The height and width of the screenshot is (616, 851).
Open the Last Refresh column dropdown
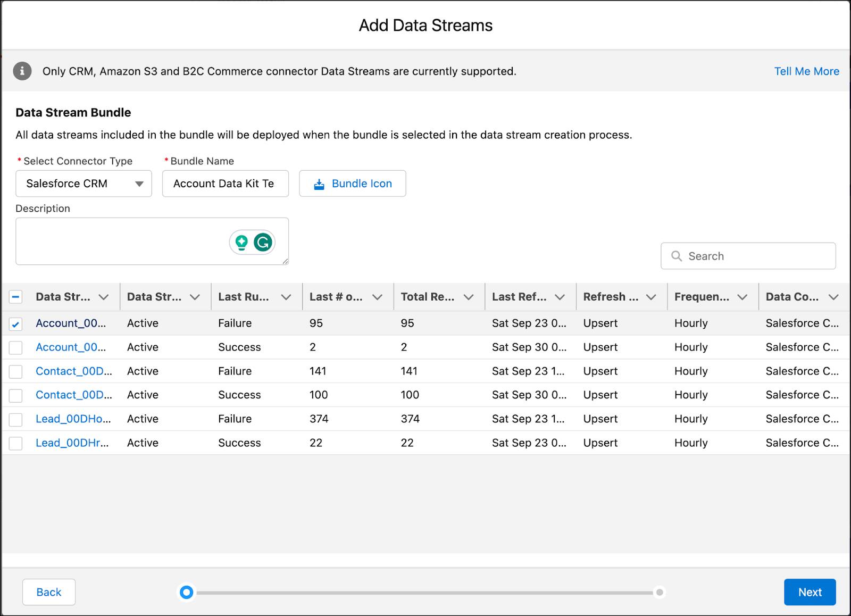[560, 297]
